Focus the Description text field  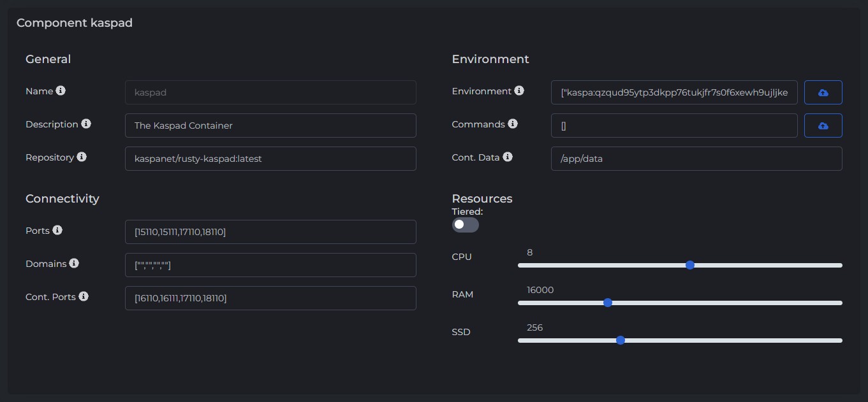coord(270,126)
